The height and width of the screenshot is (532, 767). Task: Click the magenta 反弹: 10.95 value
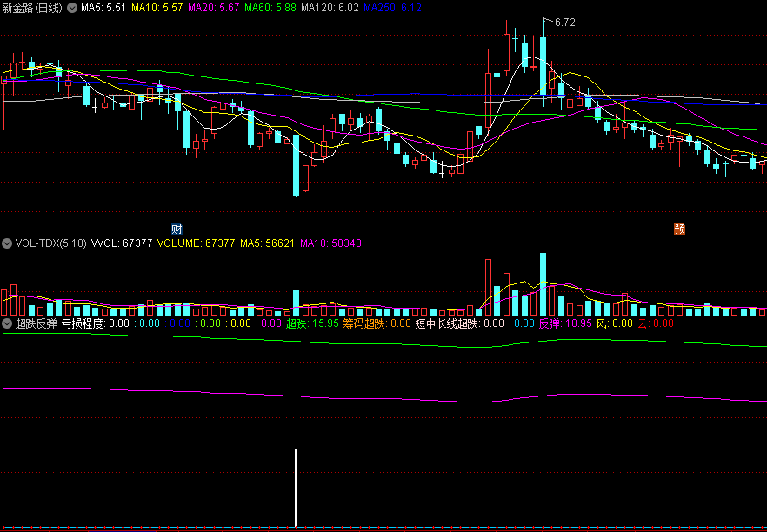point(565,323)
